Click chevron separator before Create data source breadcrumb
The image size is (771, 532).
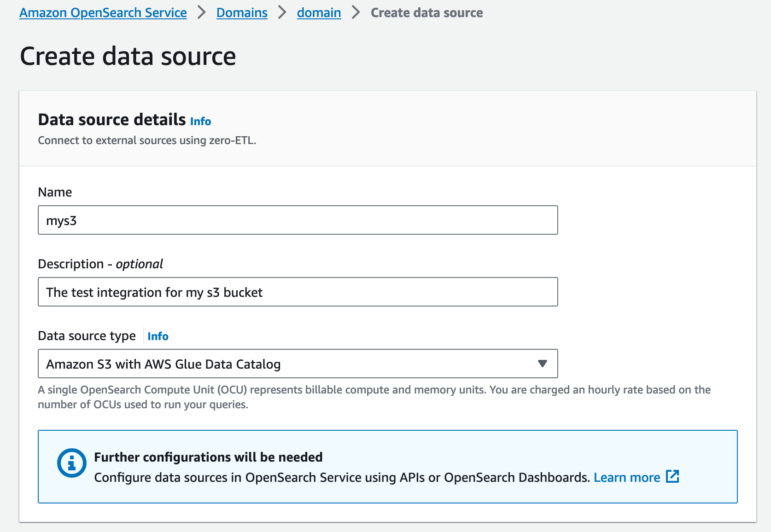tap(356, 12)
